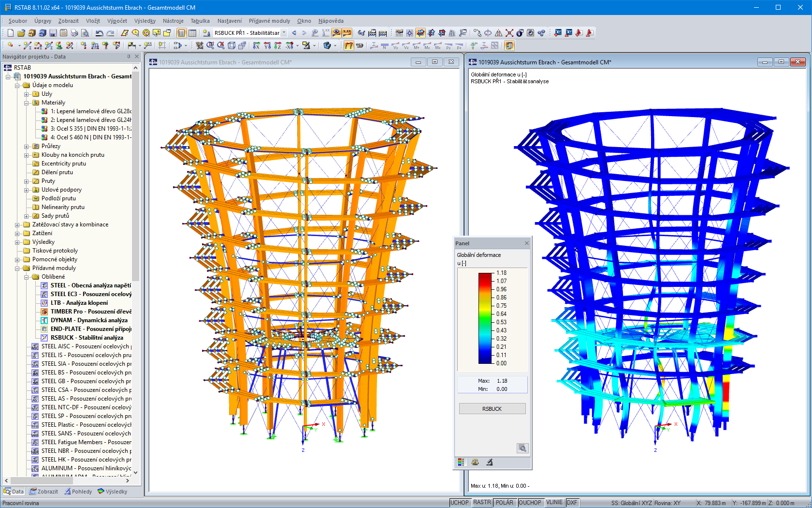The image size is (812, 508).
Task: Click the deformation color scale bar
Action: [x=485, y=318]
